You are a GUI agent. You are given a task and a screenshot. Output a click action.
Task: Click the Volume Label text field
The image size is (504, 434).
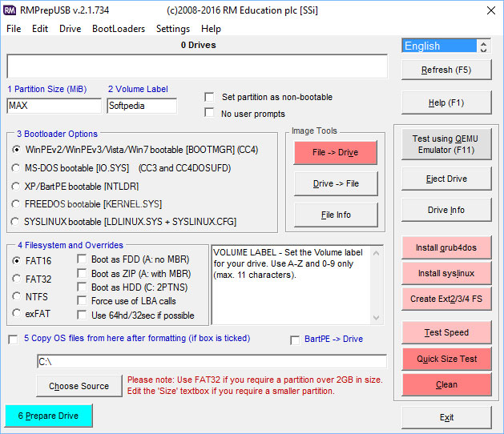[142, 106]
